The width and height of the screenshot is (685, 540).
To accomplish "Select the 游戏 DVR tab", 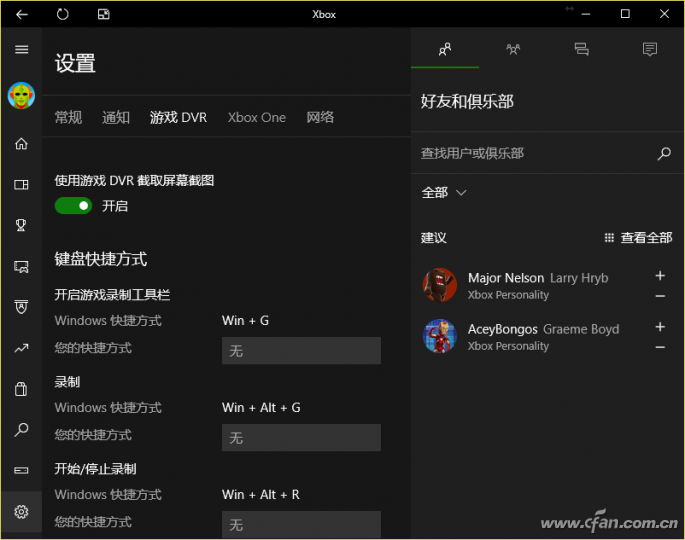I will tap(178, 118).
